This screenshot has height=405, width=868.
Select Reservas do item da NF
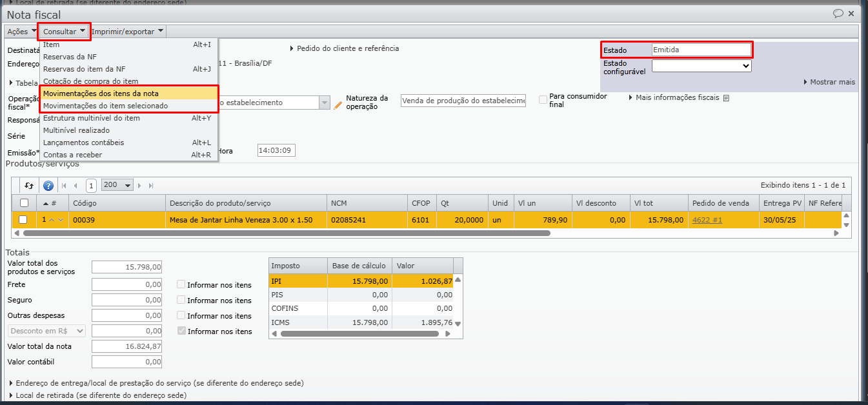129,69
